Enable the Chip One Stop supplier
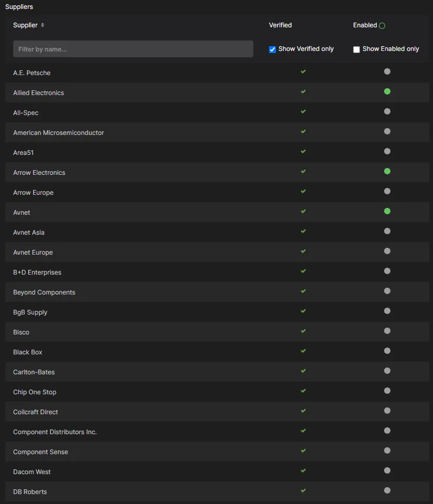This screenshot has width=433, height=504. coord(387,390)
